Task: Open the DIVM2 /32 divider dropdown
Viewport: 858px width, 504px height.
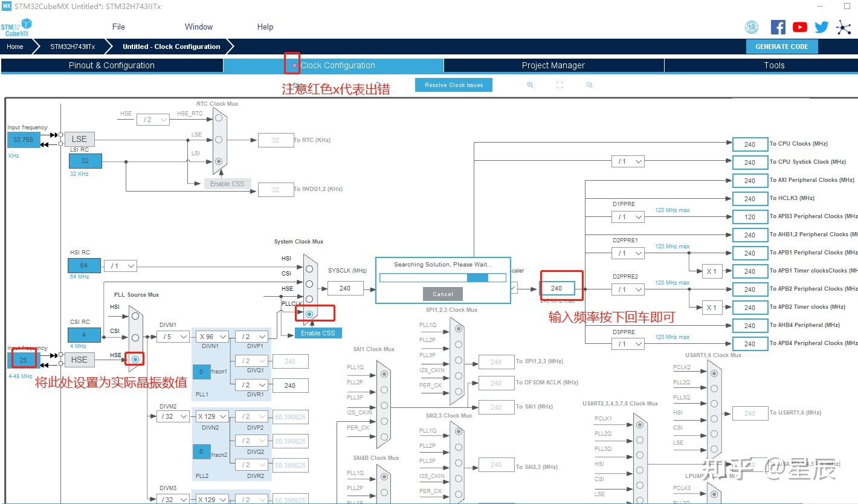Action: [173, 416]
